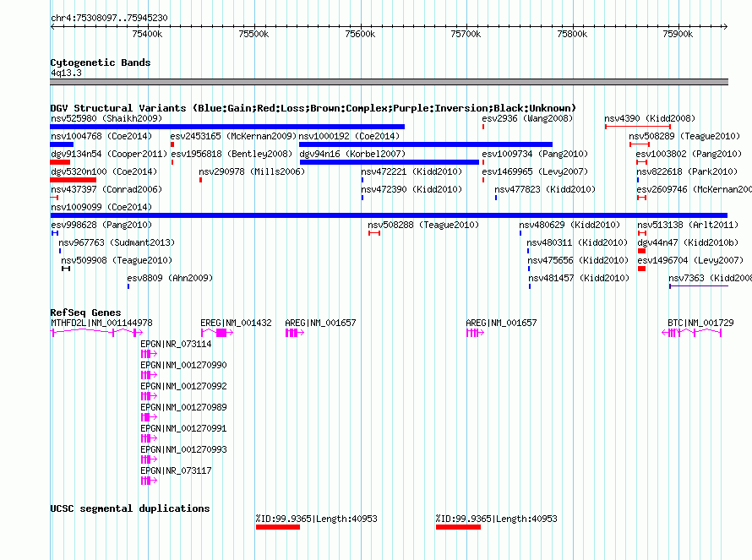This screenshot has width=752, height=560.
Task: Click the nsv513138 (Arlt2011) label
Action: coord(688,225)
